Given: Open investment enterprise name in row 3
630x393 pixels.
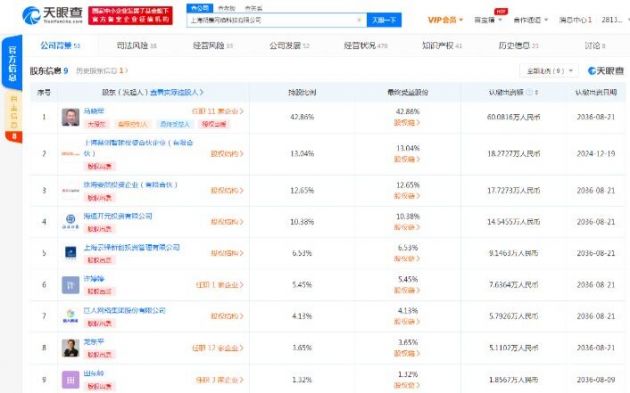Looking at the screenshot, I should [131, 184].
